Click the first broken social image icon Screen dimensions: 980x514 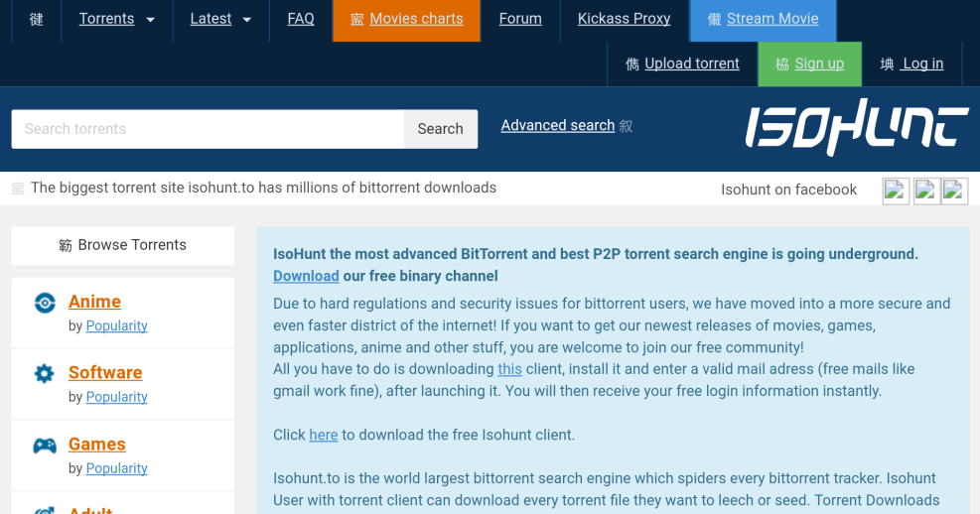click(x=895, y=192)
